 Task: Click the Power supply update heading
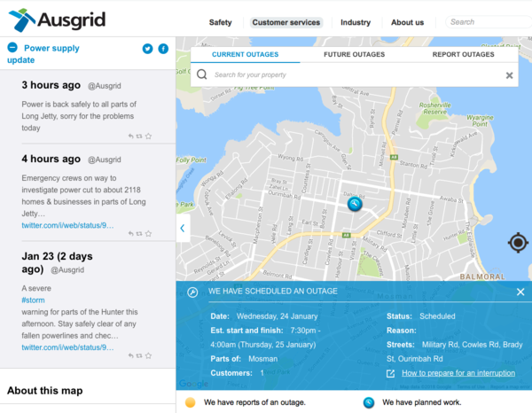pyautogui.click(x=43, y=54)
